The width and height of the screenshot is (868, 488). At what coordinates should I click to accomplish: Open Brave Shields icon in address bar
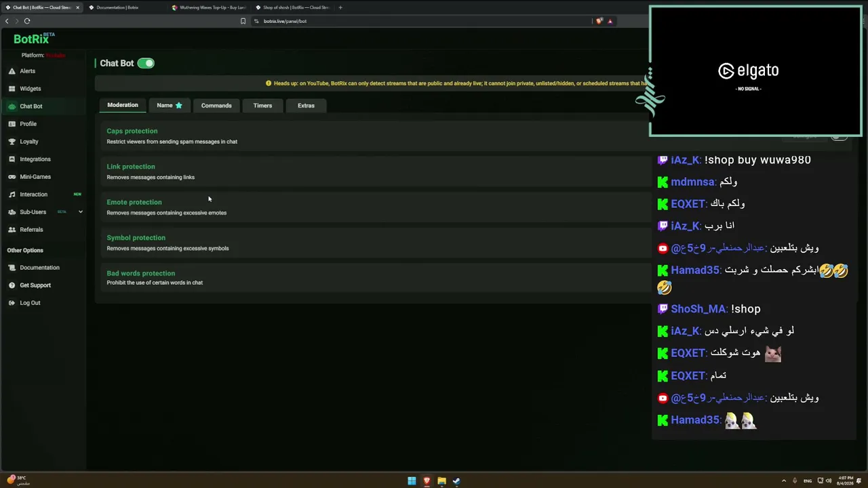(x=599, y=21)
